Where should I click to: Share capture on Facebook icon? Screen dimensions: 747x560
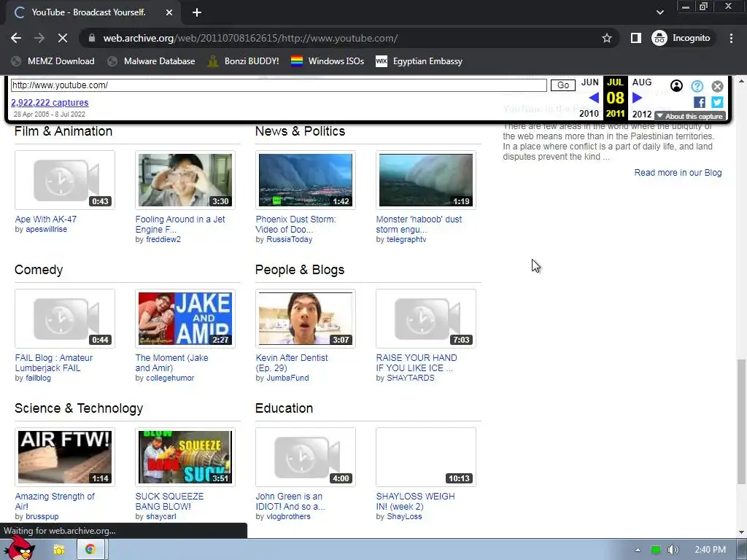pos(700,102)
